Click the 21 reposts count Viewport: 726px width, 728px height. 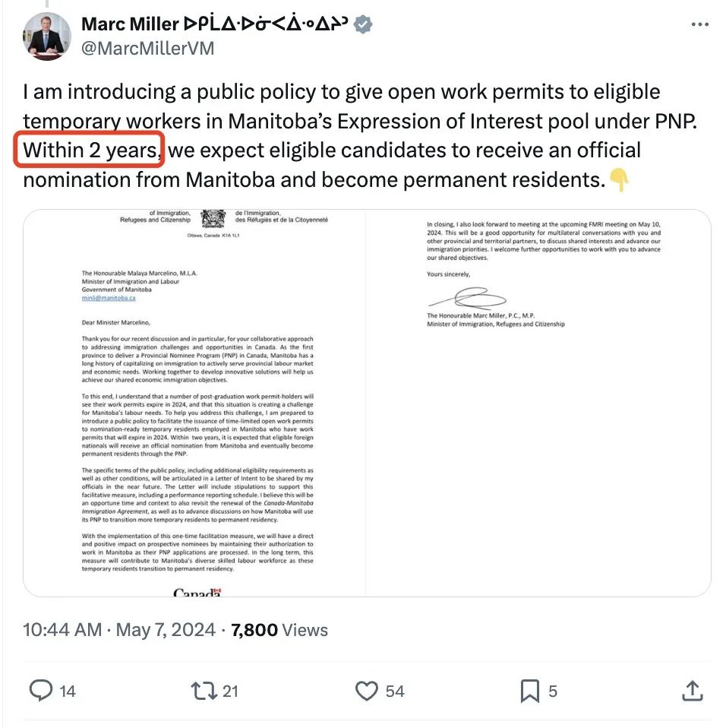(x=231, y=692)
